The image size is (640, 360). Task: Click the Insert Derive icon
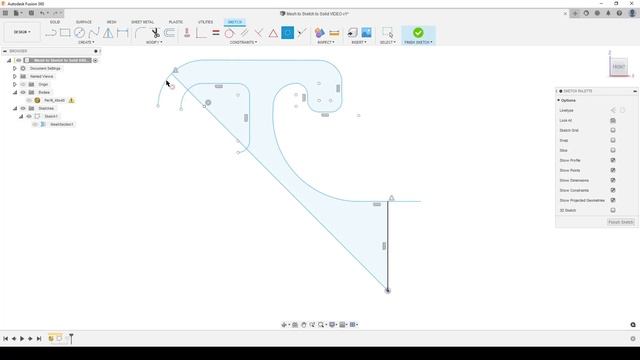(352, 33)
